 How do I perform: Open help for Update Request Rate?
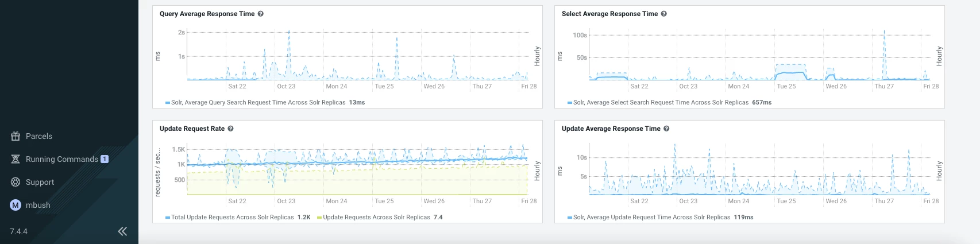[230, 129]
